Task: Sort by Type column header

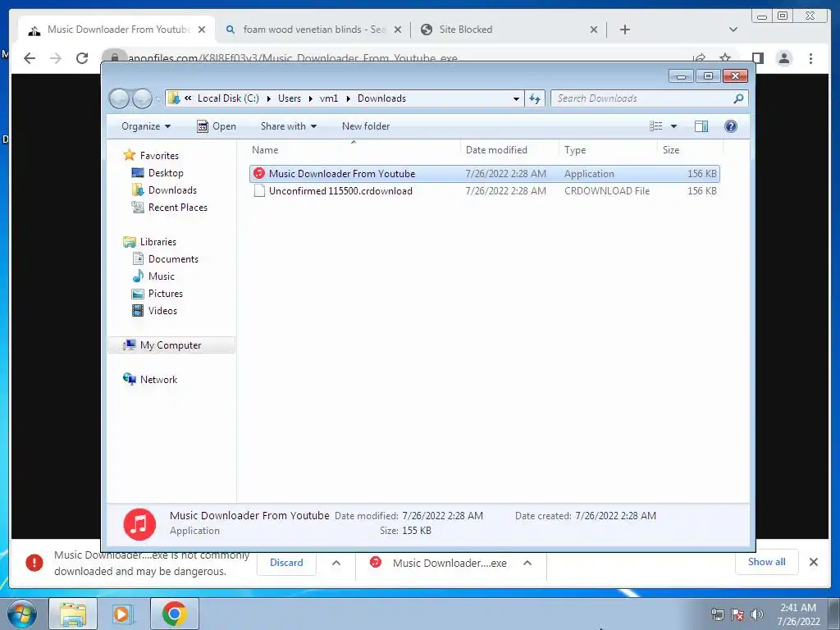Action: click(608, 150)
